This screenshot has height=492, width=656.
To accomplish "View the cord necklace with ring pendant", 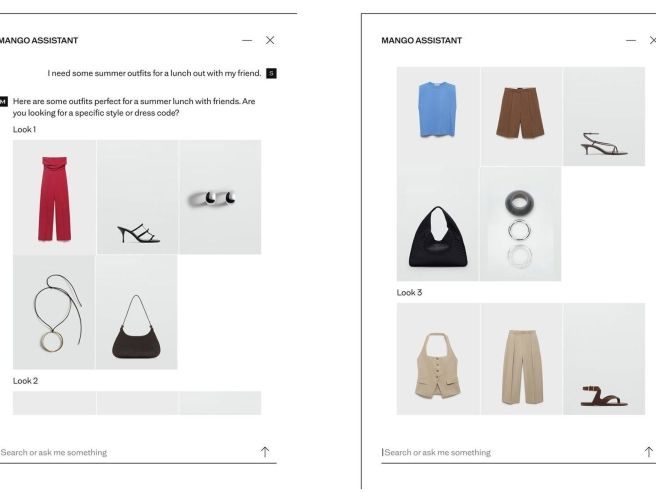I will (54, 313).
